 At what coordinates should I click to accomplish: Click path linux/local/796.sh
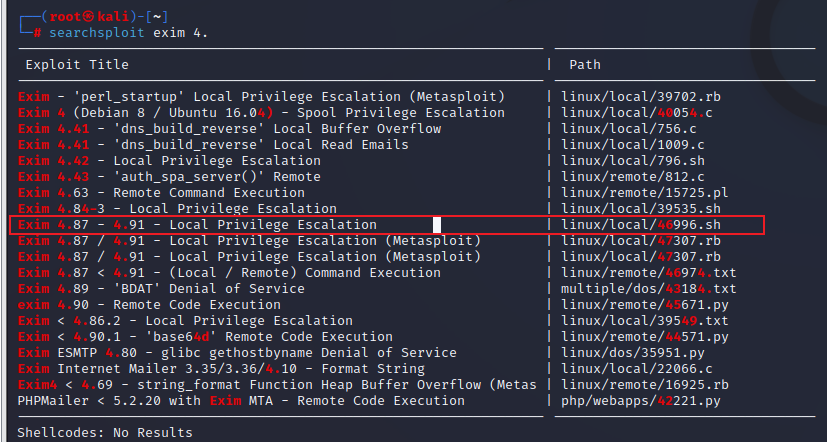click(x=633, y=160)
